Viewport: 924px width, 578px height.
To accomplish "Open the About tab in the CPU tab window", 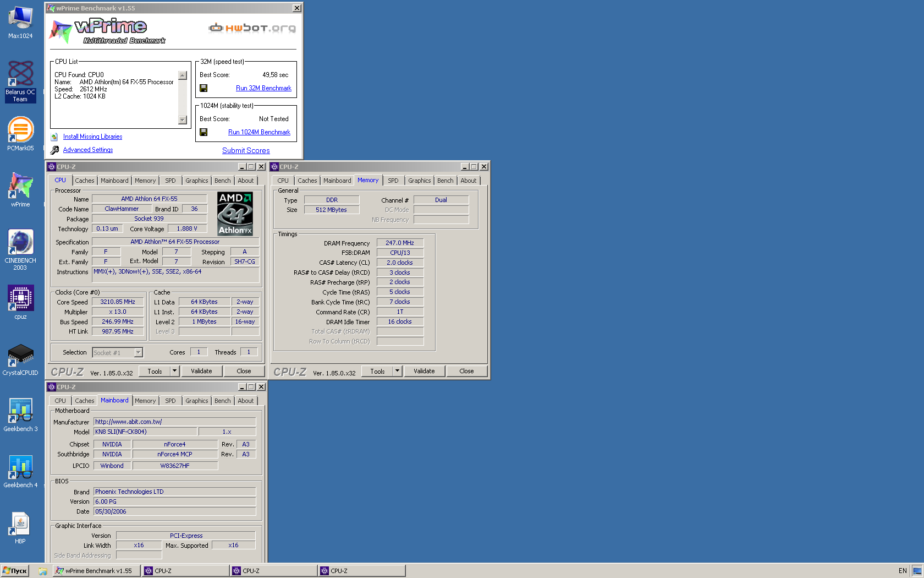I will 246,181.
